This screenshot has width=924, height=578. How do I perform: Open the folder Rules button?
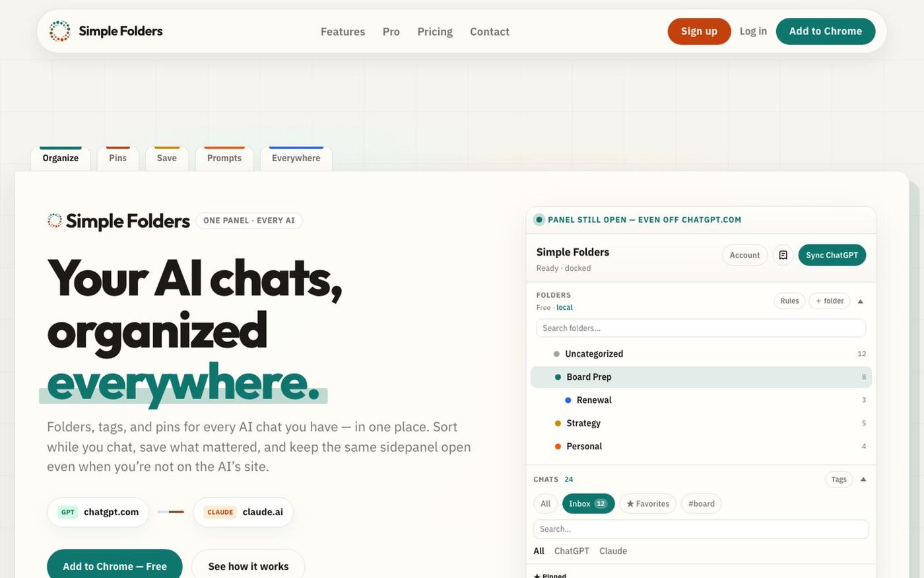click(789, 301)
